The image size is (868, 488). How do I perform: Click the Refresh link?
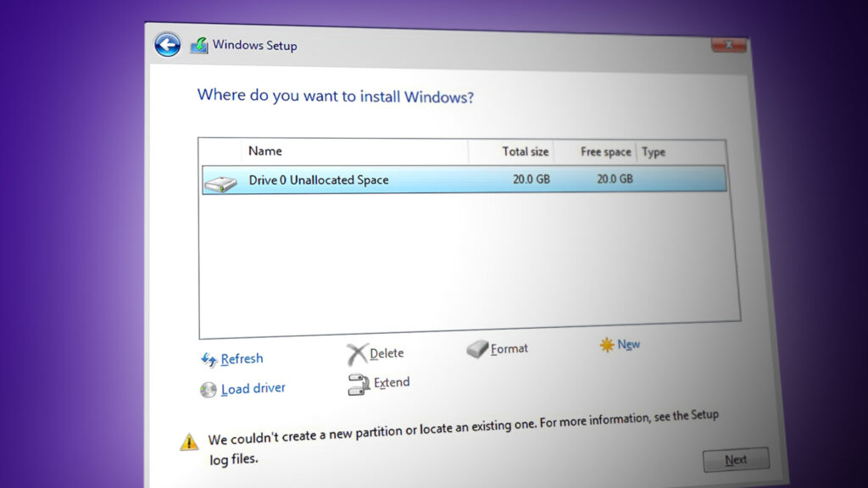coord(242,359)
